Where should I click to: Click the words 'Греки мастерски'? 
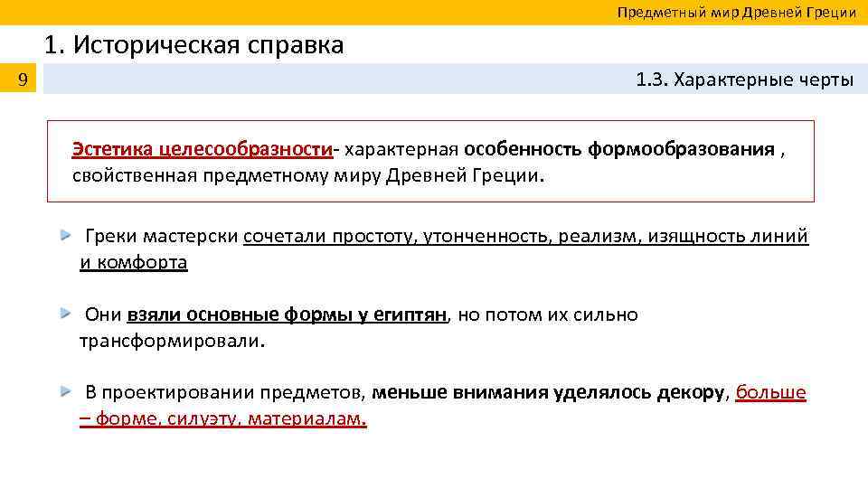click(x=162, y=236)
